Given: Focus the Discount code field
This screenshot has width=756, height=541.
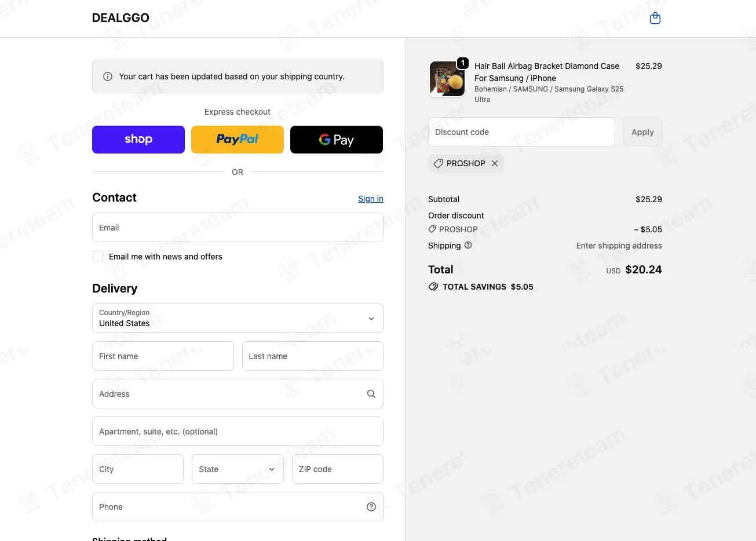Looking at the screenshot, I should tap(521, 132).
